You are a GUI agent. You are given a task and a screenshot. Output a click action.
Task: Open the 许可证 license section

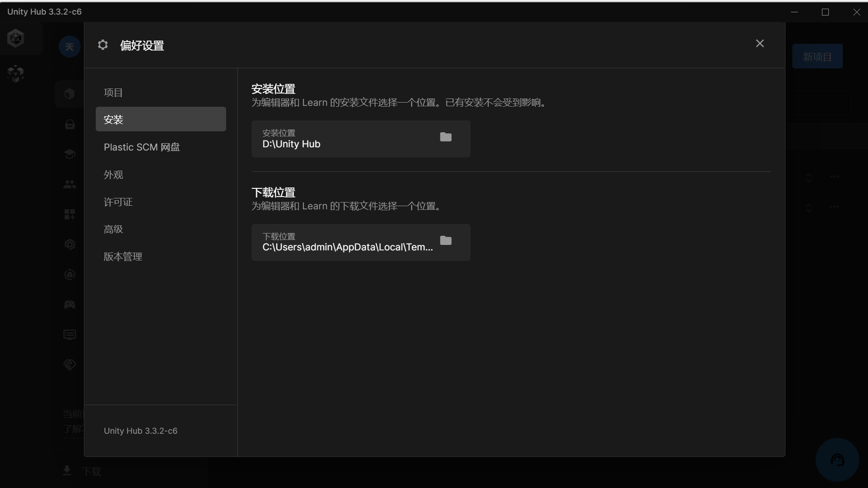[160, 202]
